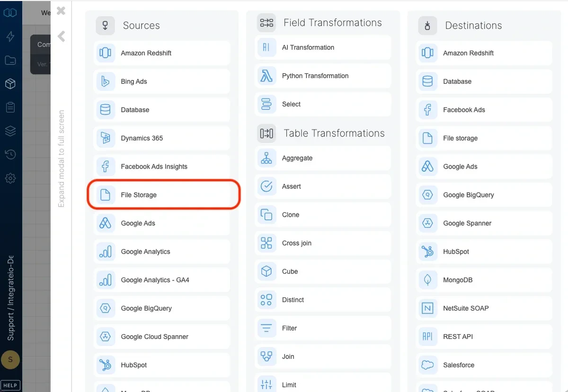The width and height of the screenshot is (568, 392).
Task: Select the AI Transformation component
Action: click(x=322, y=47)
